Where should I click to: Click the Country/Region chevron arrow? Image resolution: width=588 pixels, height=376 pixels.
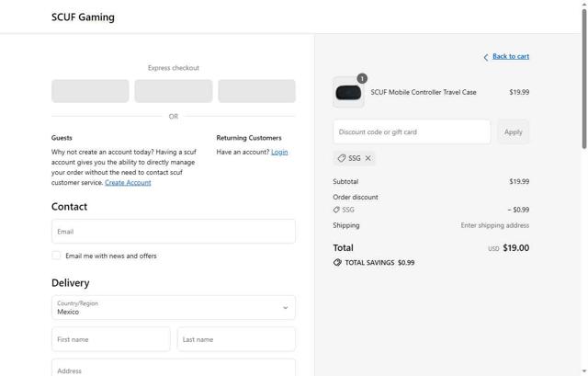(x=286, y=308)
